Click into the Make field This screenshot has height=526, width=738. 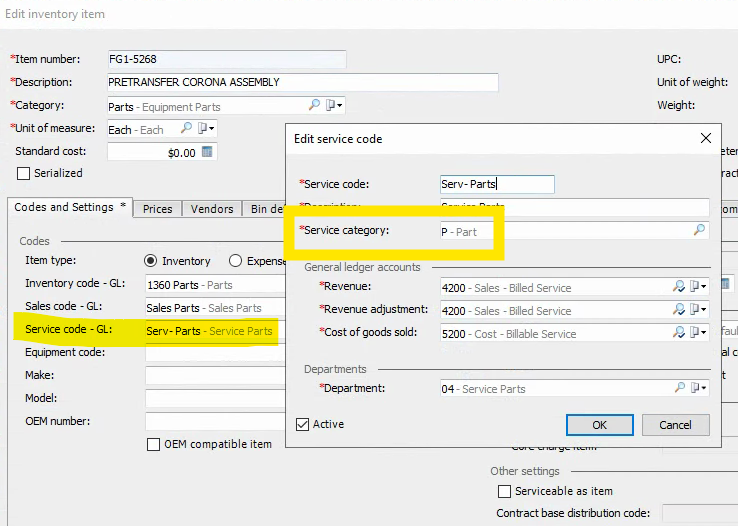point(215,375)
